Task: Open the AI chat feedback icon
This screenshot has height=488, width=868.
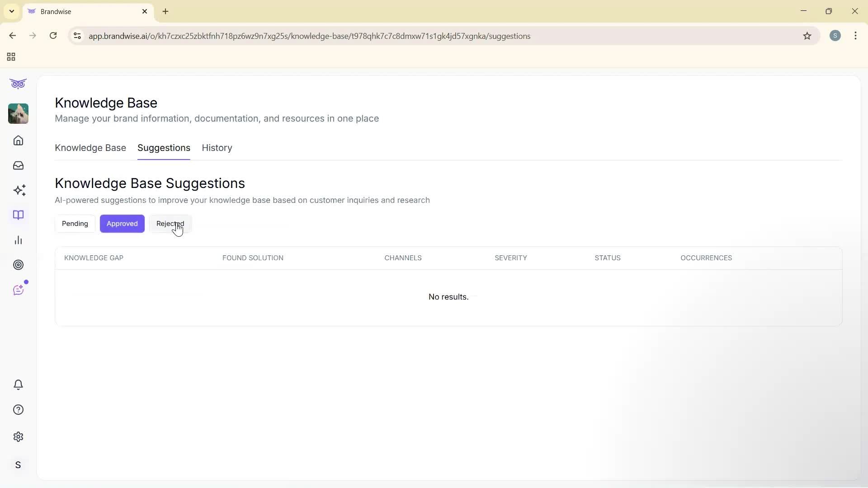Action: (x=18, y=289)
